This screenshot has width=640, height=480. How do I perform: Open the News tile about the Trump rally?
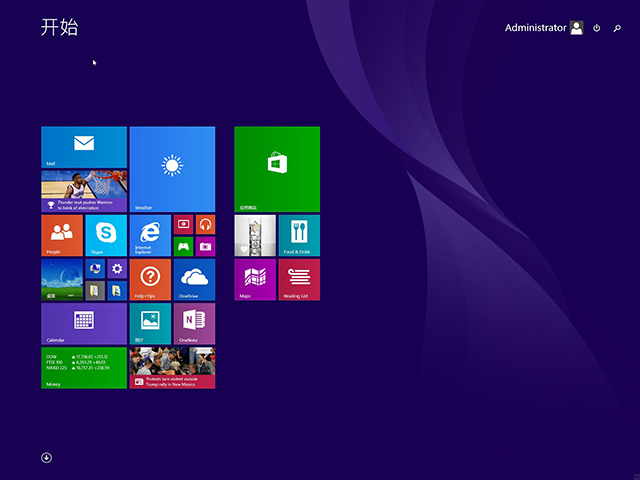[172, 368]
